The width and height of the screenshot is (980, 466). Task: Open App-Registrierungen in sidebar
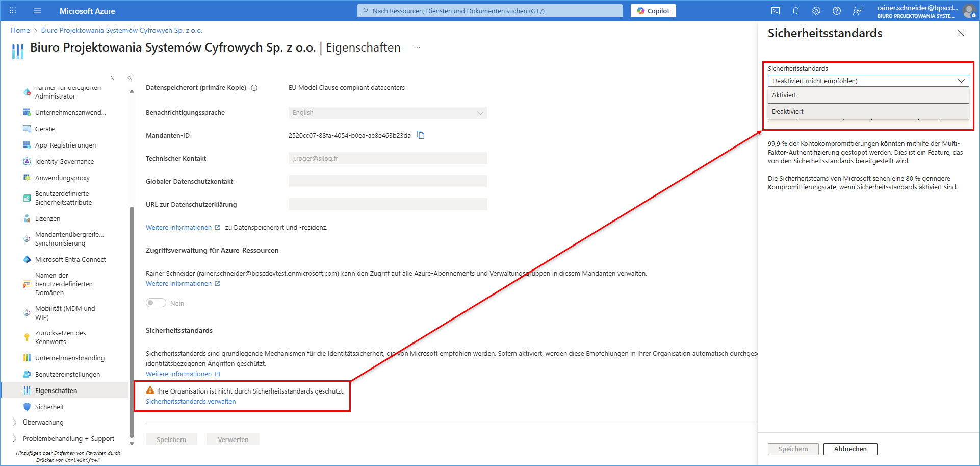[x=64, y=145]
